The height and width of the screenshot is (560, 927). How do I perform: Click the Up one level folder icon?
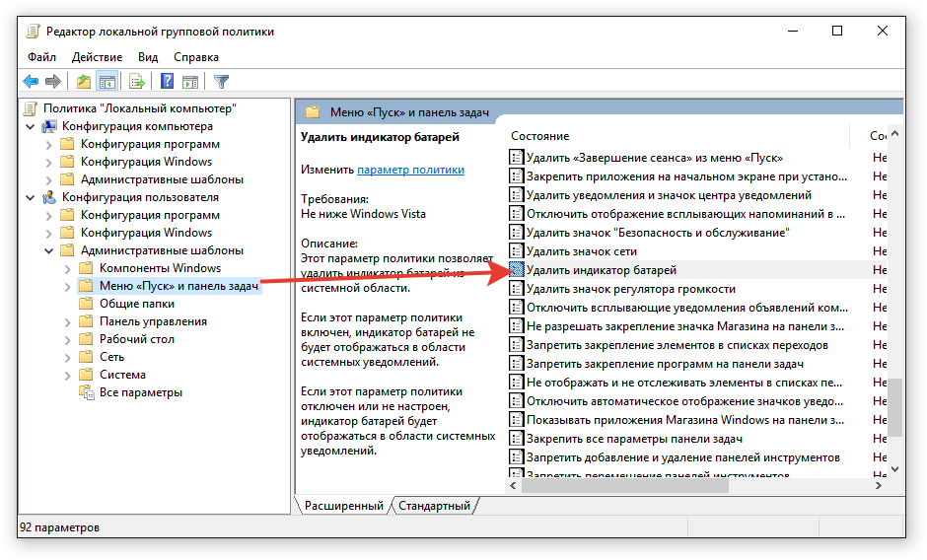[x=84, y=81]
